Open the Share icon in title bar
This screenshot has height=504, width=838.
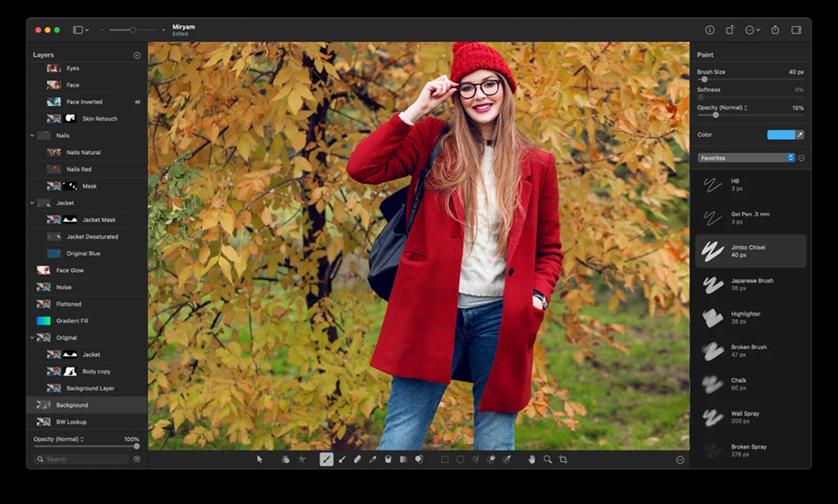(775, 30)
